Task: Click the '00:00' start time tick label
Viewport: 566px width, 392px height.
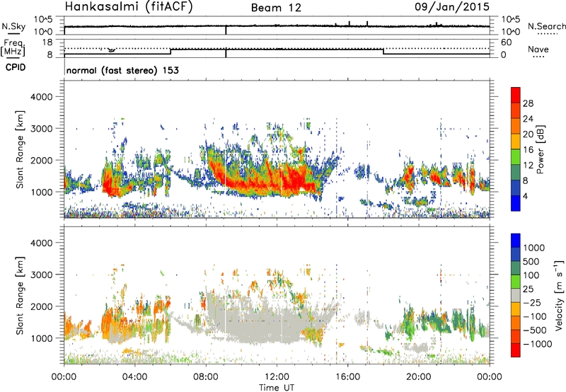Action: pos(64,377)
